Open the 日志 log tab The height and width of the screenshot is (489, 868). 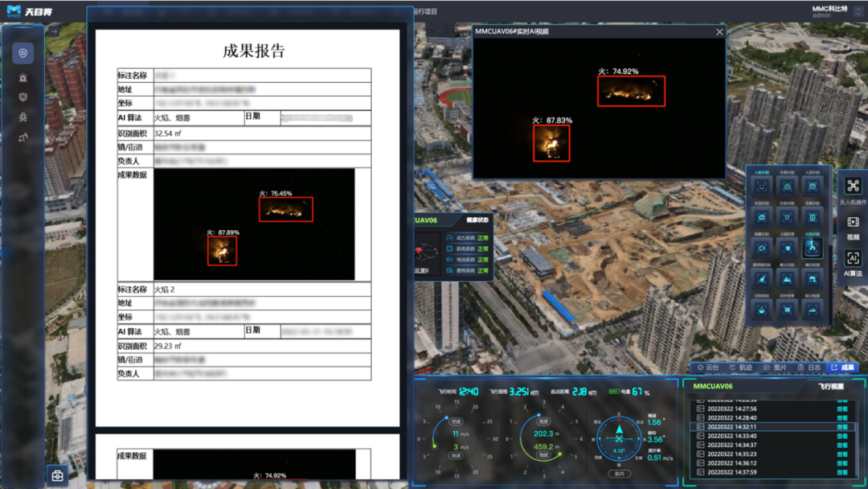(x=809, y=368)
